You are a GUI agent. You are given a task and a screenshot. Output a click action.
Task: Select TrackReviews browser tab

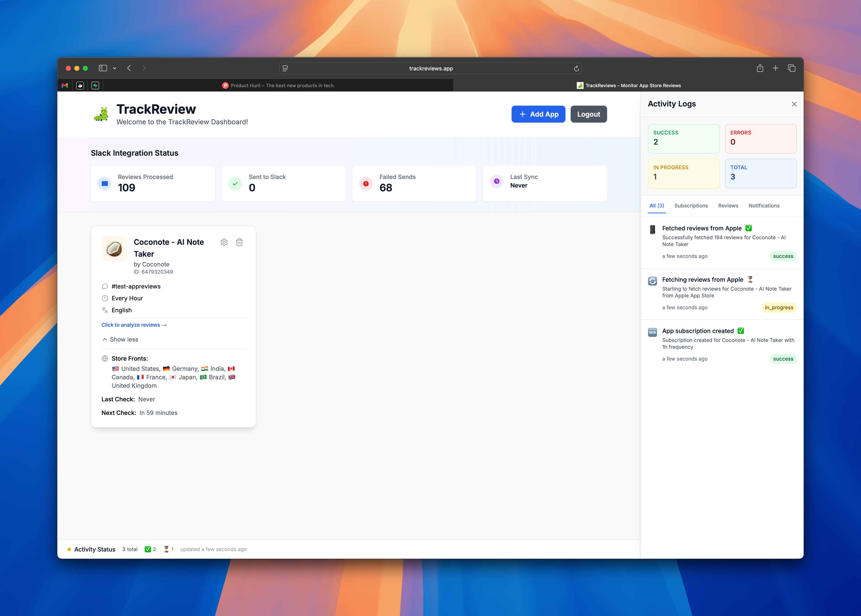(629, 85)
